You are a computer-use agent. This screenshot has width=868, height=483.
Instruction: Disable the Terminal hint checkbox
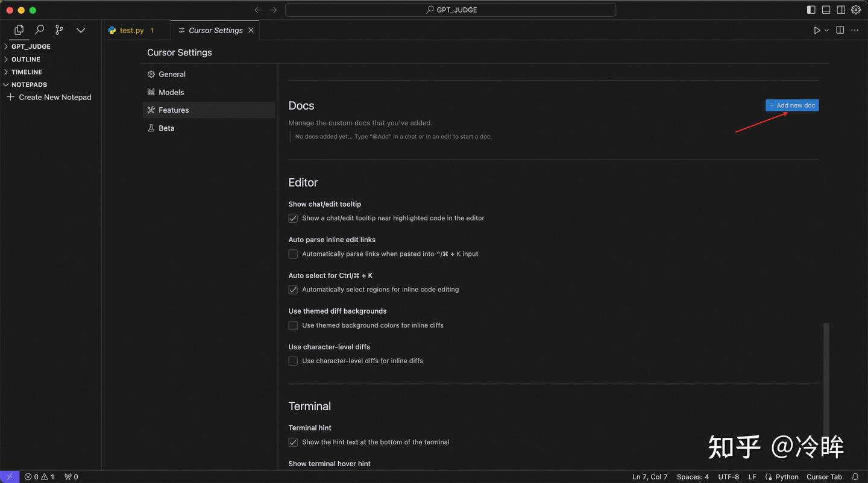[x=293, y=442]
